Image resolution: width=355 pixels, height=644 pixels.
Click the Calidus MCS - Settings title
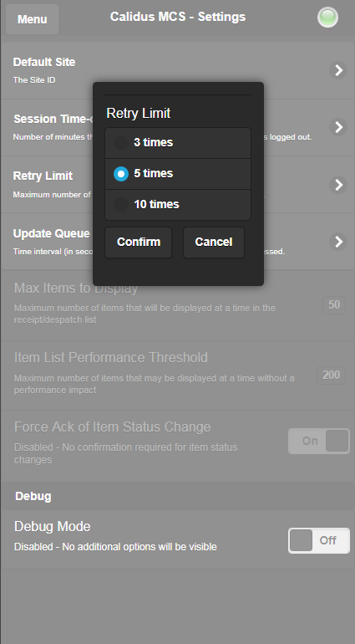[x=178, y=17]
